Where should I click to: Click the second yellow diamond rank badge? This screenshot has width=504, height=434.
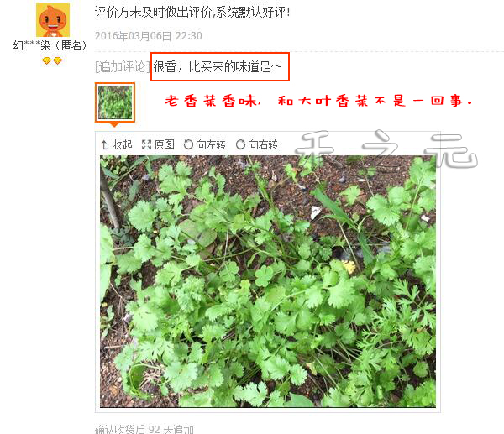coord(57,60)
